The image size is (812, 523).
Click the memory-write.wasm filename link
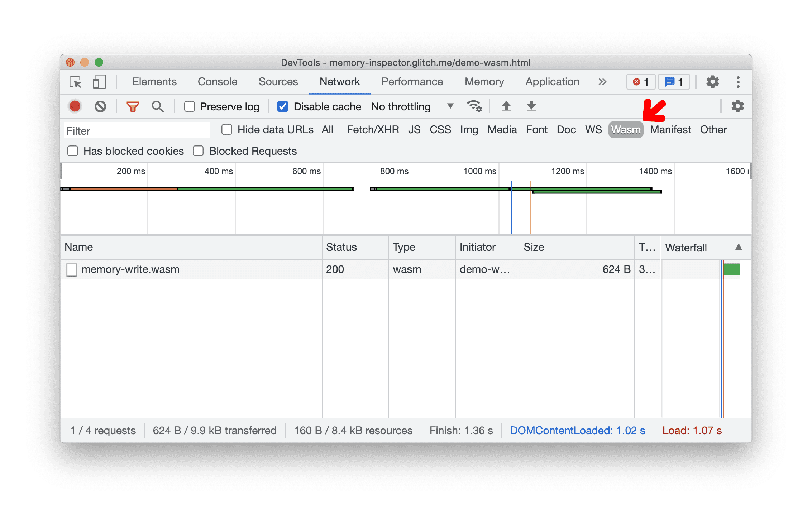point(130,269)
